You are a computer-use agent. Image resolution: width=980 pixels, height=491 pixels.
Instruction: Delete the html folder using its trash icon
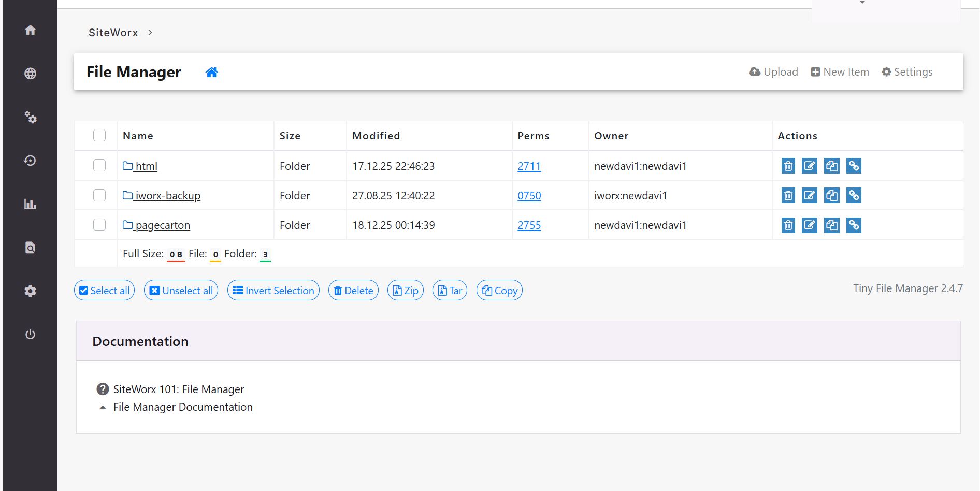[788, 166]
